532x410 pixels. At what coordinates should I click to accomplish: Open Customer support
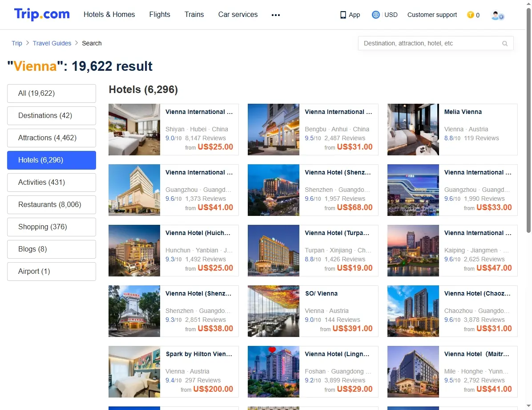tap(432, 15)
